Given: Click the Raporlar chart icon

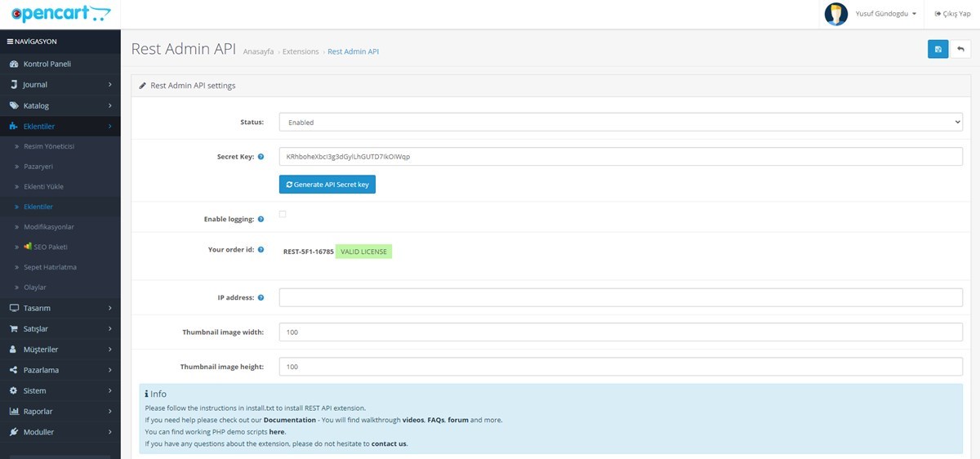Looking at the screenshot, I should [14, 411].
